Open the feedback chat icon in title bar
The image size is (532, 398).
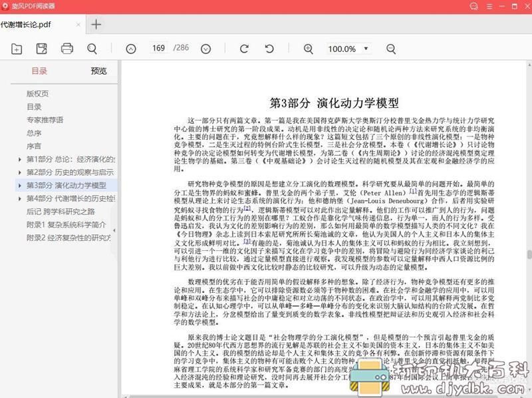[473, 6]
